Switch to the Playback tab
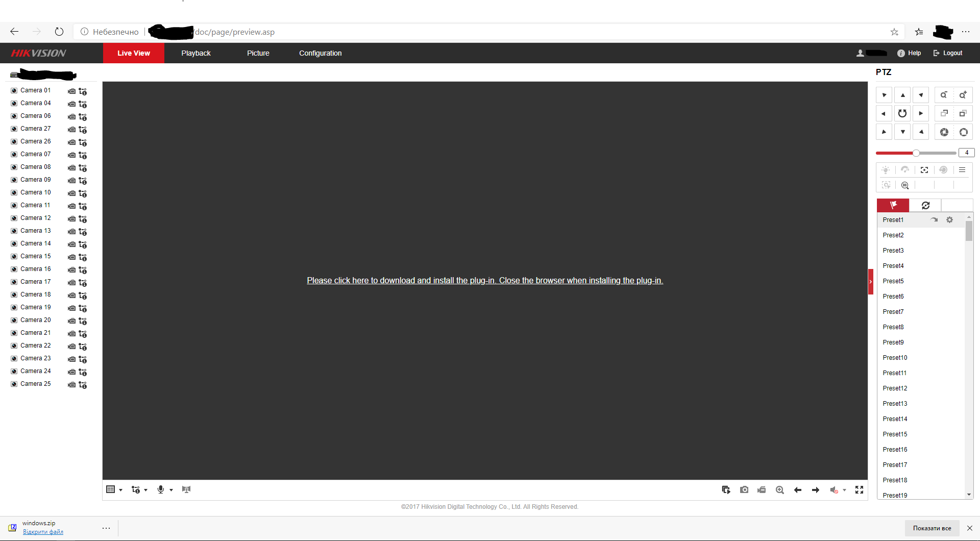The height and width of the screenshot is (541, 980). pos(196,53)
